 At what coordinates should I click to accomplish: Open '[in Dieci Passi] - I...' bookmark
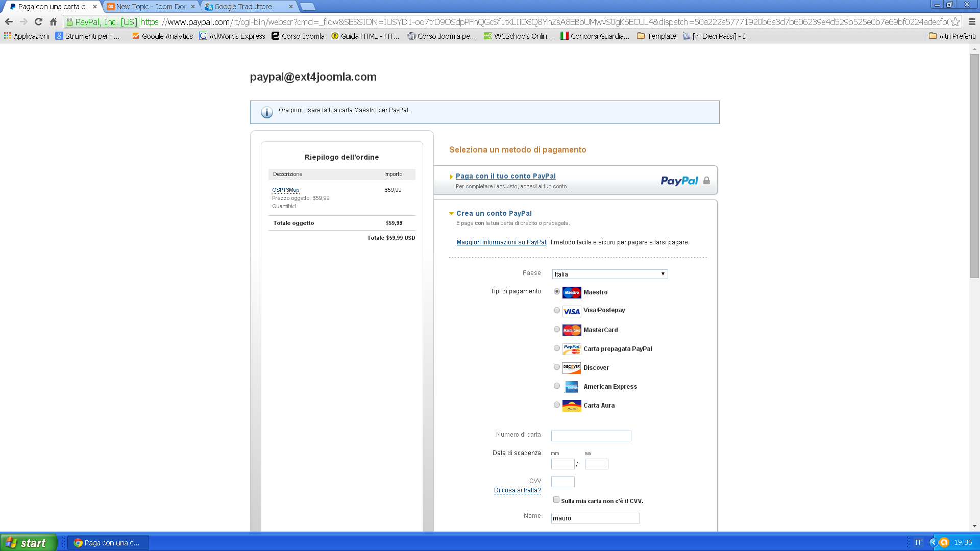pyautogui.click(x=717, y=36)
